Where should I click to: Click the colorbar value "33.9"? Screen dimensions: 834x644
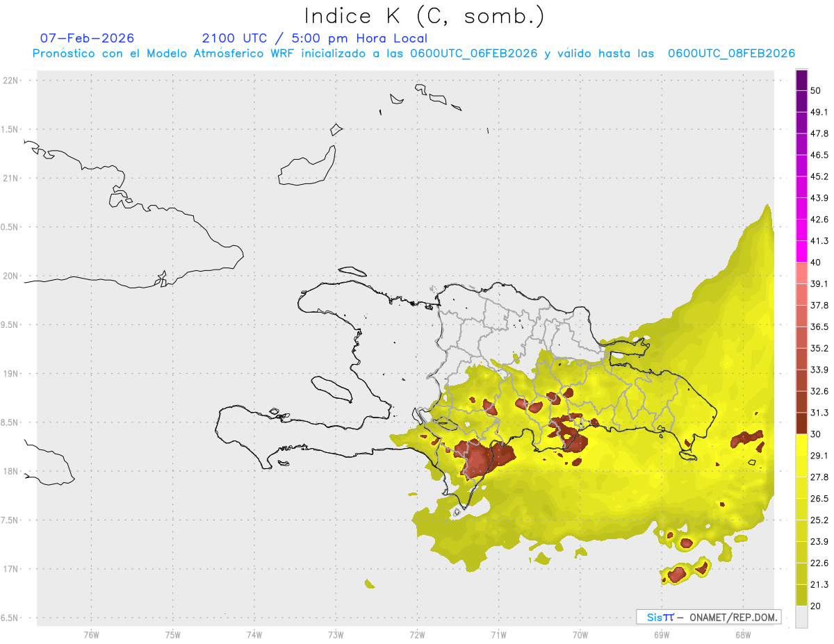point(819,370)
